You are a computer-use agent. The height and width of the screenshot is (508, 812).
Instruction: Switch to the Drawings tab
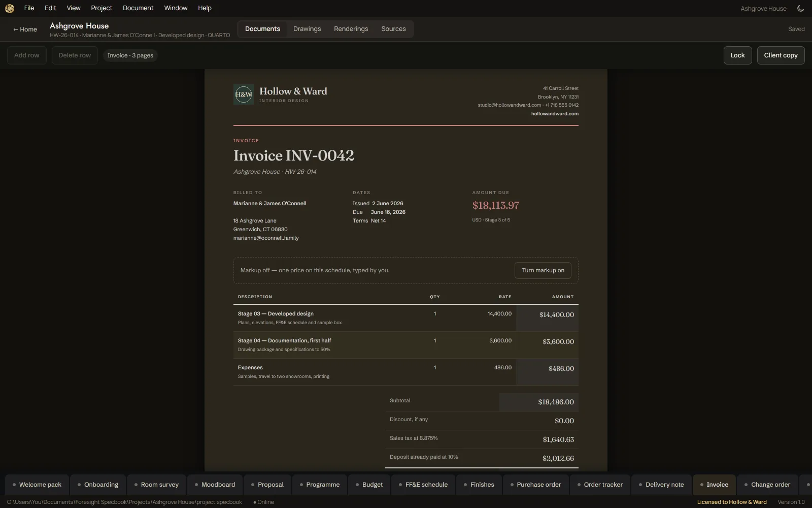click(x=307, y=29)
